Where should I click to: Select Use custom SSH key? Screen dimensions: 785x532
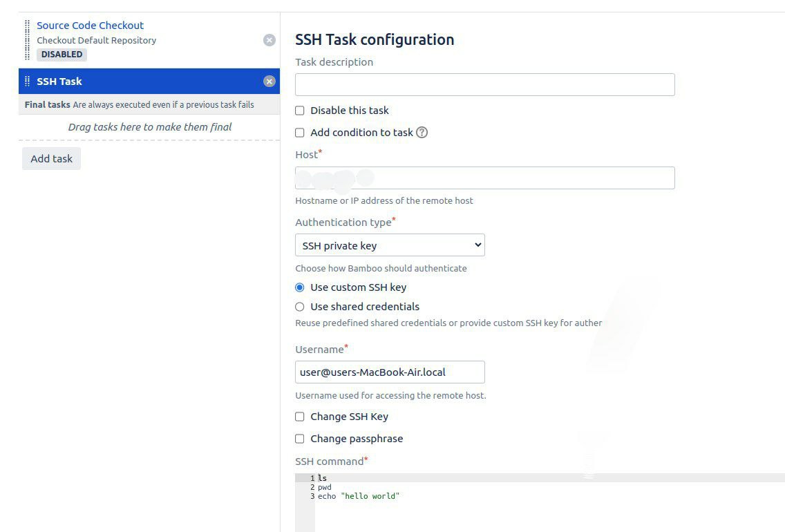tap(299, 287)
